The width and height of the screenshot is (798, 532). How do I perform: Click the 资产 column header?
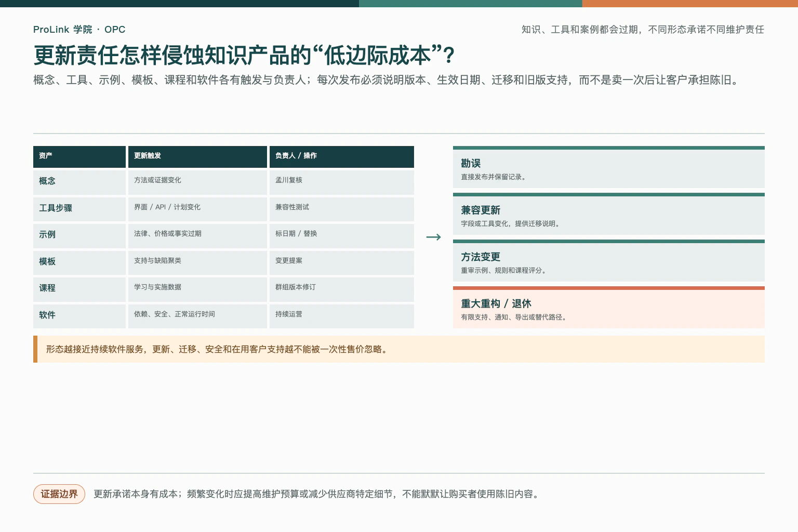click(x=79, y=156)
